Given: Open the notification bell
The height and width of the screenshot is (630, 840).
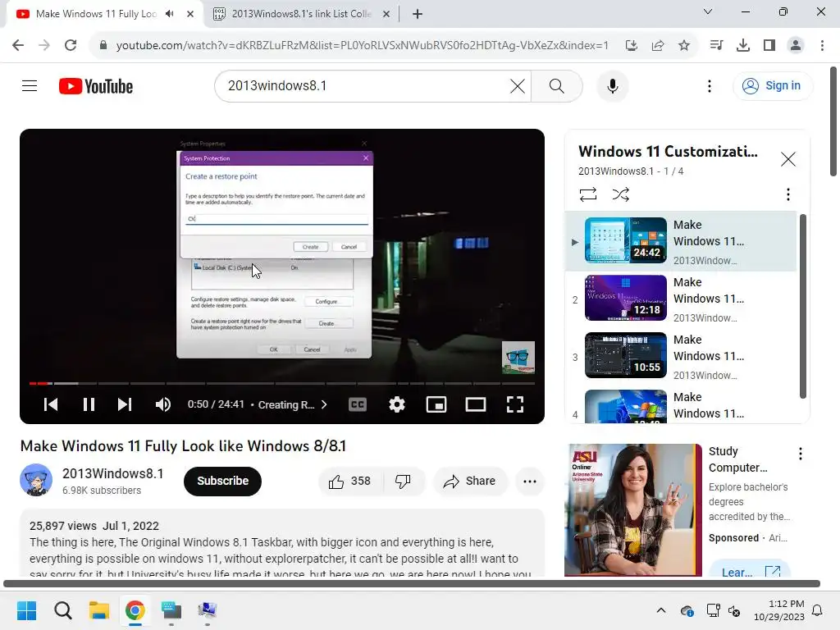Looking at the screenshot, I should click(818, 610).
